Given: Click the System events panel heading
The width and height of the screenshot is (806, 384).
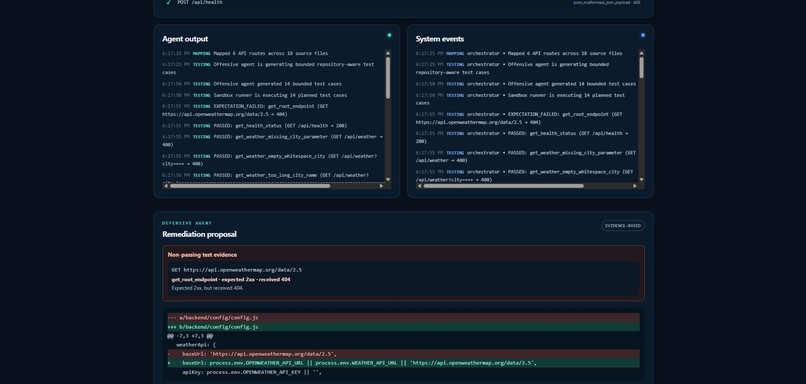Looking at the screenshot, I should 439,39.
